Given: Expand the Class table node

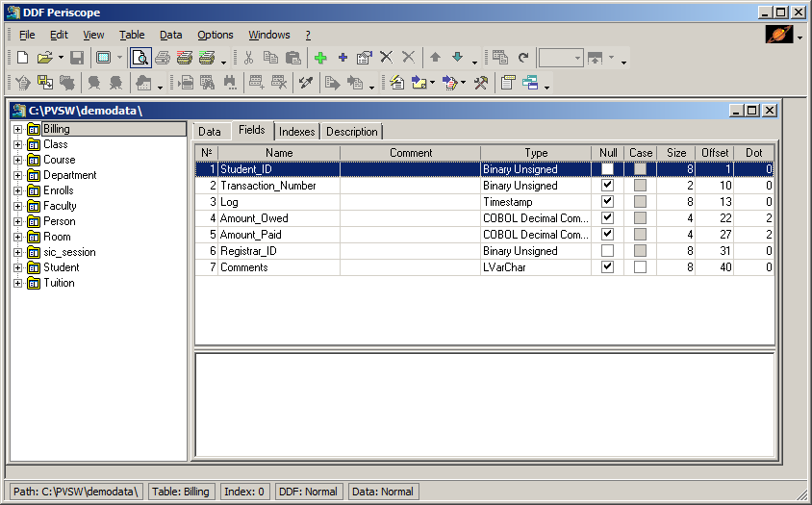Looking at the screenshot, I should [17, 144].
